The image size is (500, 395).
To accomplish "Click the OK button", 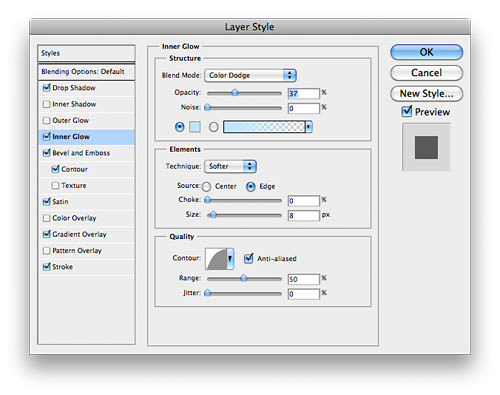I will coord(426,52).
